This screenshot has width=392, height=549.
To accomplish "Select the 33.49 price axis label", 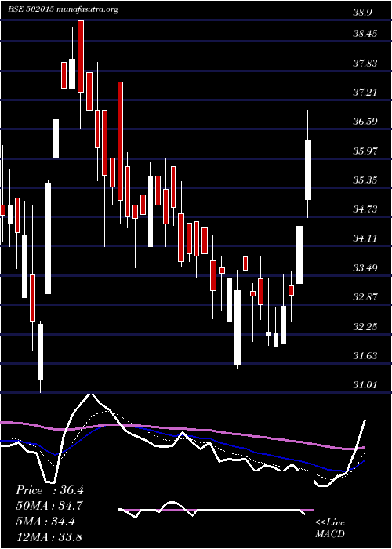I will [x=365, y=268].
